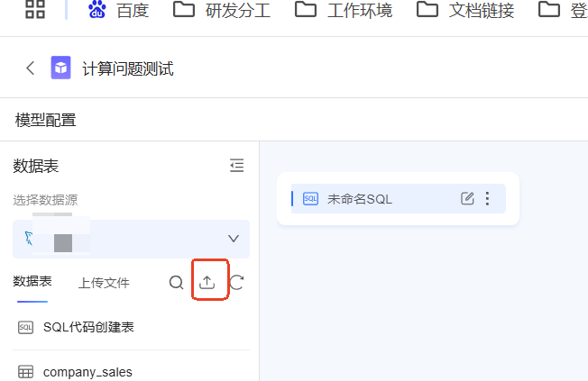This screenshot has height=381, width=588.
Task: Open the 未命名SQL more options menu
Action: 487,198
